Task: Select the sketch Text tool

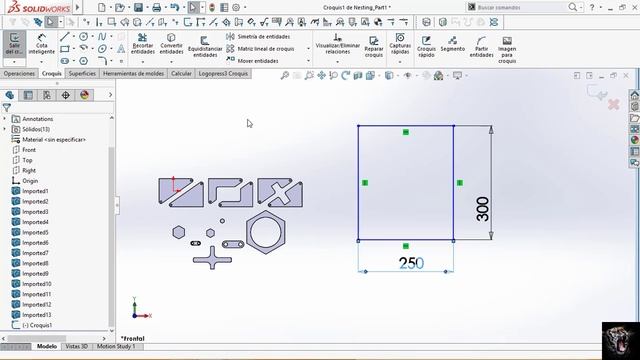Action: coord(121,49)
